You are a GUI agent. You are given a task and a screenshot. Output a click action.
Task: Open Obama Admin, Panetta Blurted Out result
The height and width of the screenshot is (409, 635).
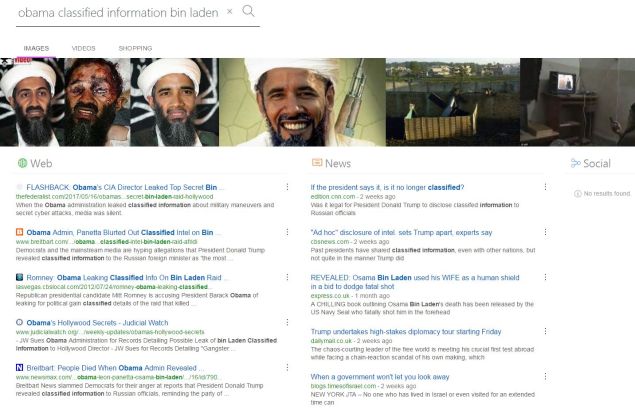(x=124, y=232)
